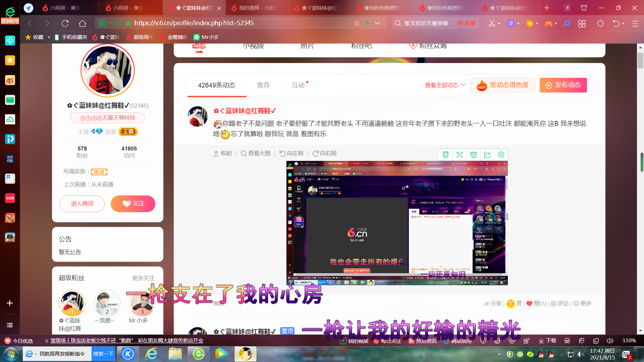The width and height of the screenshot is (644, 362).
Task: Open the browser hamburger main menu
Action: [635, 23]
